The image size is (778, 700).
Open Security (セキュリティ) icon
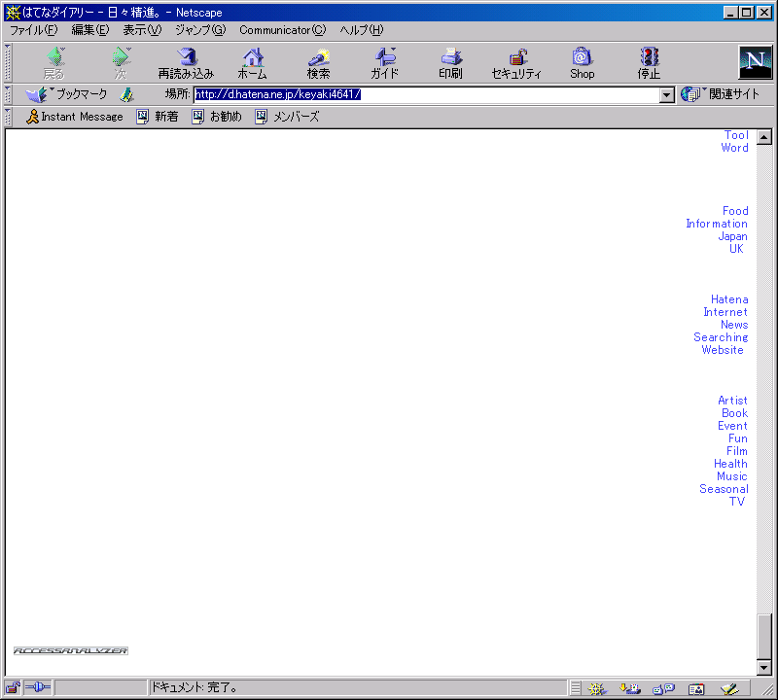pos(516,62)
